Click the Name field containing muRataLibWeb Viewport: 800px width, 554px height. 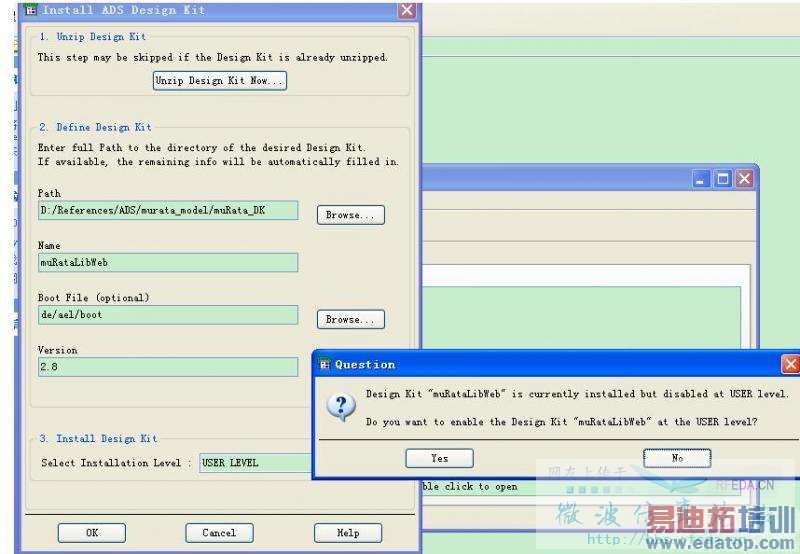[x=168, y=262]
